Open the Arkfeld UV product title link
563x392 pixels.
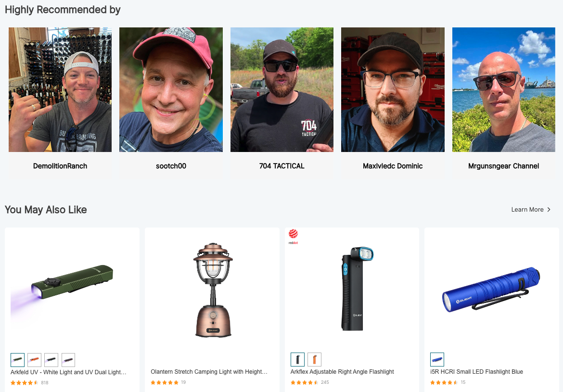click(68, 372)
